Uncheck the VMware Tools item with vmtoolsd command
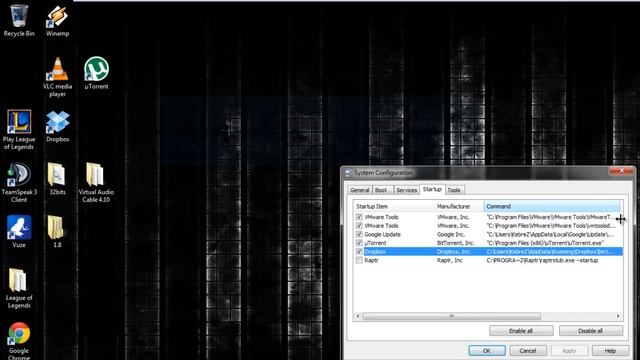The image size is (640, 360). tap(359, 226)
